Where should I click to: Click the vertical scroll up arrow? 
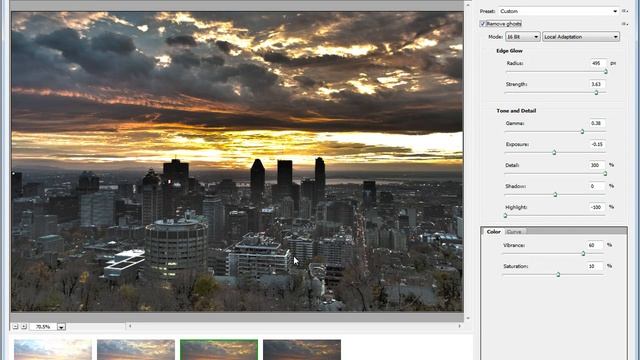[468, 5]
